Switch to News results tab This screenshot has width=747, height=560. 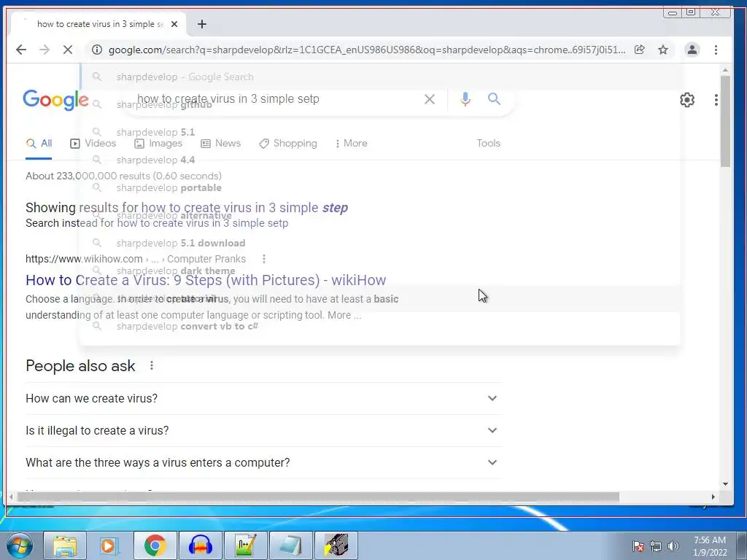click(x=220, y=144)
